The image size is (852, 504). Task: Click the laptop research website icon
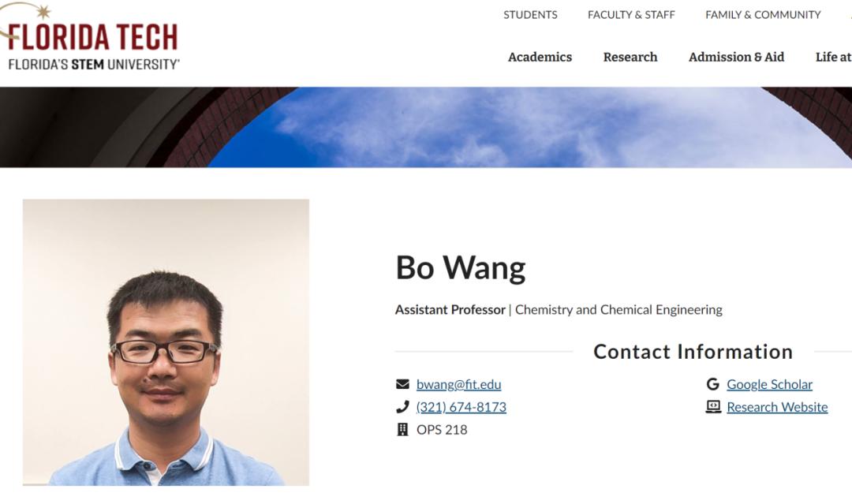click(713, 407)
